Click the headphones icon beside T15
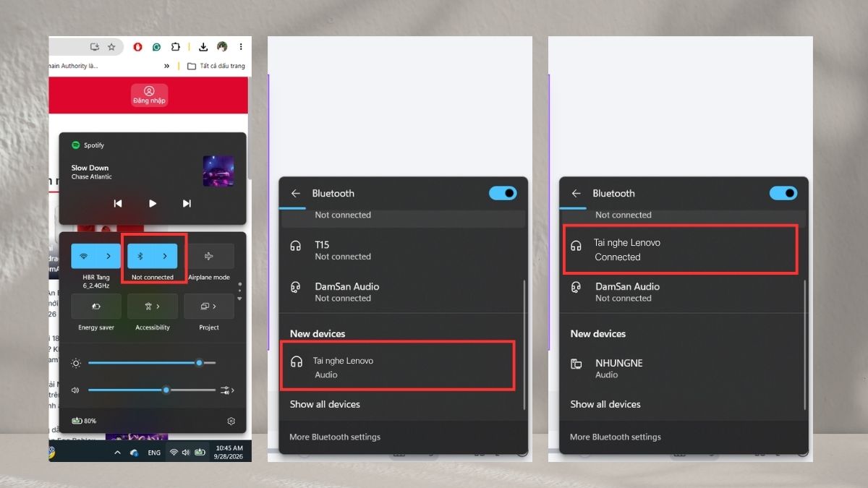 click(296, 246)
